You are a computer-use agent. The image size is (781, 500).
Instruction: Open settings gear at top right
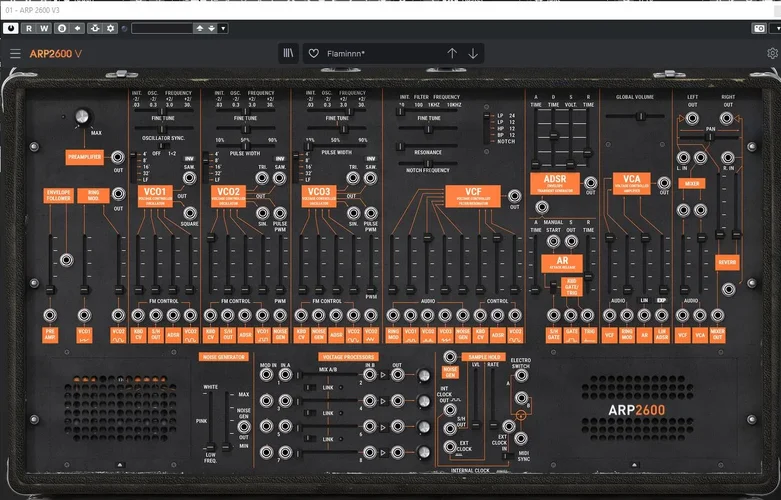tap(772, 53)
